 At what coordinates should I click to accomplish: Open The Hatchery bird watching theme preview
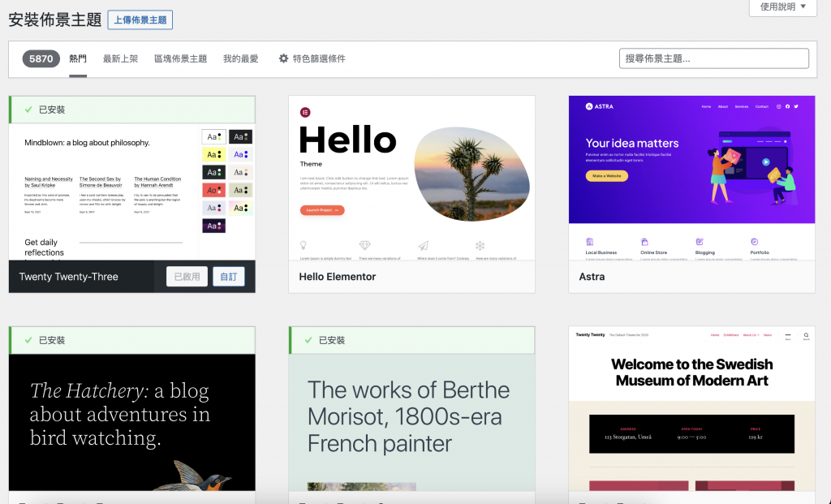click(x=132, y=422)
